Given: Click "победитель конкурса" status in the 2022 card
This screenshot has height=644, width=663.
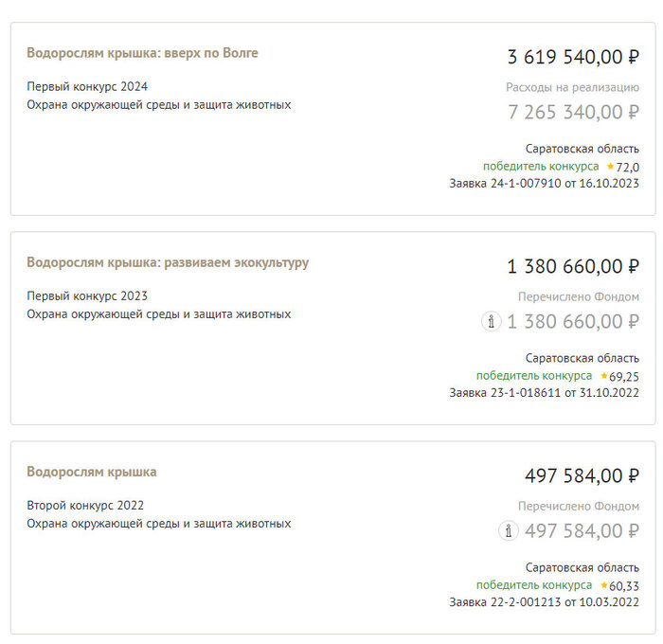Looking at the screenshot, I should point(534,585).
